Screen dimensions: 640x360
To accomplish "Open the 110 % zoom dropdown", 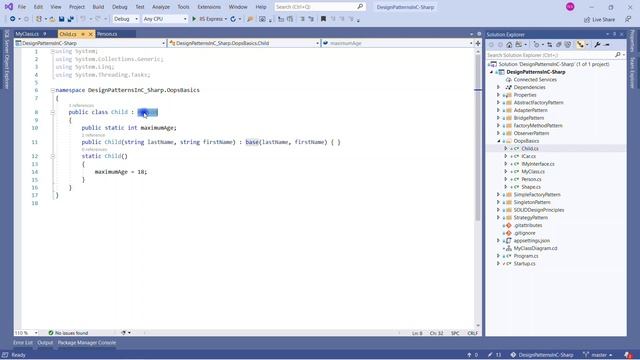I will pos(26,333).
